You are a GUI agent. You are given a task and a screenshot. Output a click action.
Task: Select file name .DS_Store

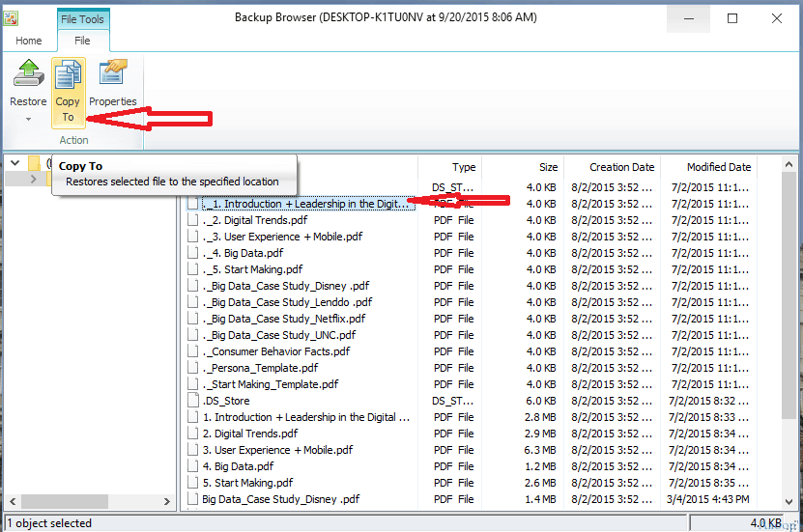click(226, 401)
